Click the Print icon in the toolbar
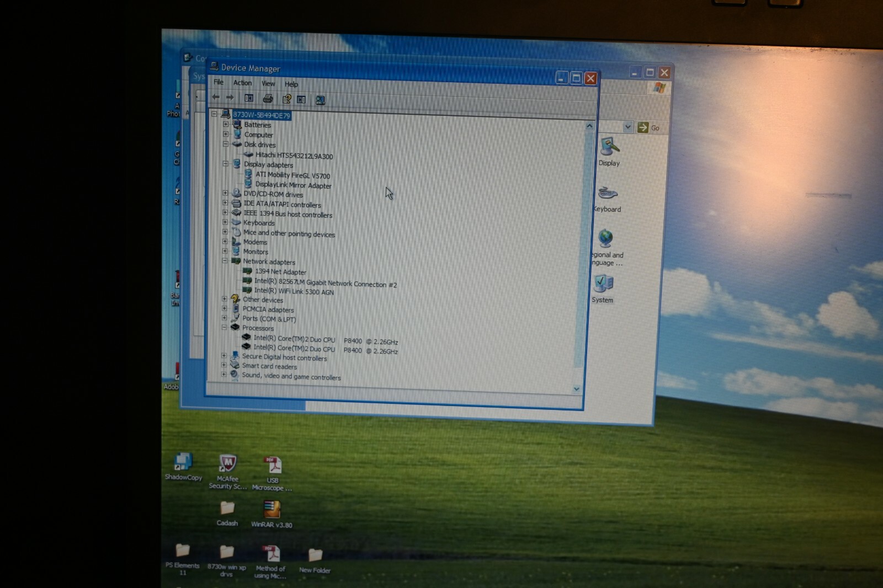This screenshot has height=588, width=883. (x=268, y=99)
